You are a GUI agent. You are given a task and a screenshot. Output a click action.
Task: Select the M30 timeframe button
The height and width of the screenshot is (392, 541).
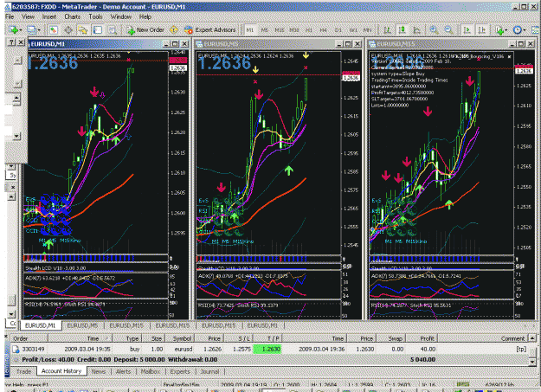point(294,30)
